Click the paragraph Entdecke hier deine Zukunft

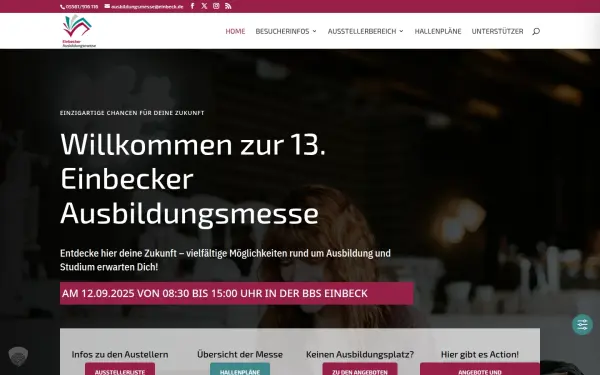pos(225,260)
